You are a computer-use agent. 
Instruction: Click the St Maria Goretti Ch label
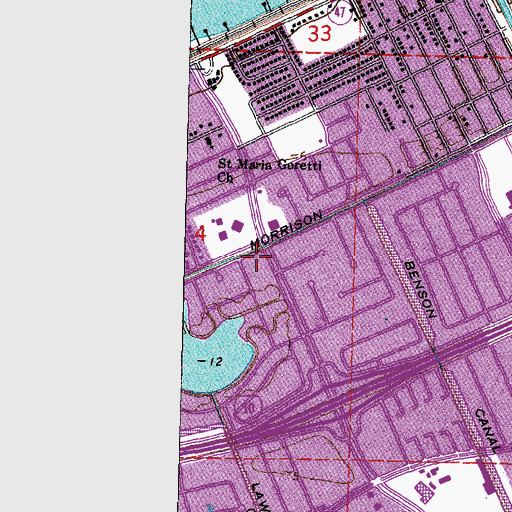click(x=269, y=170)
